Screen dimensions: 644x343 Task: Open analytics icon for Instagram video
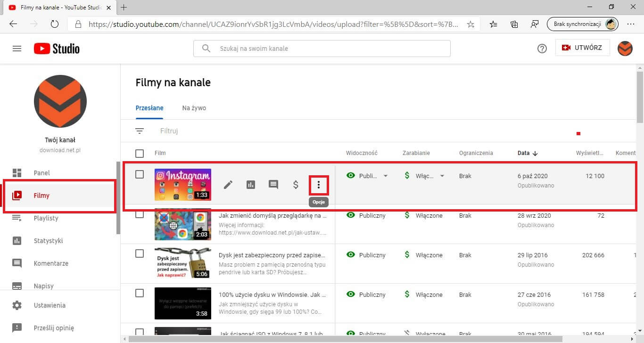tap(251, 185)
